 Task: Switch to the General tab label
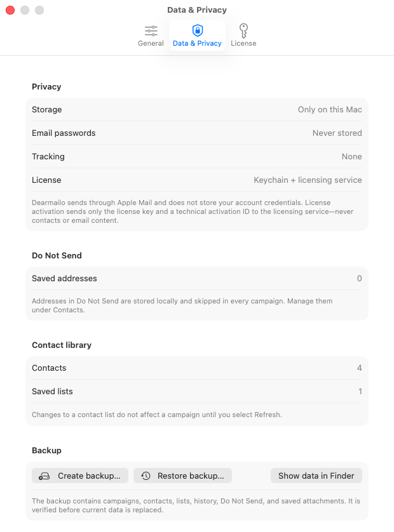click(151, 43)
